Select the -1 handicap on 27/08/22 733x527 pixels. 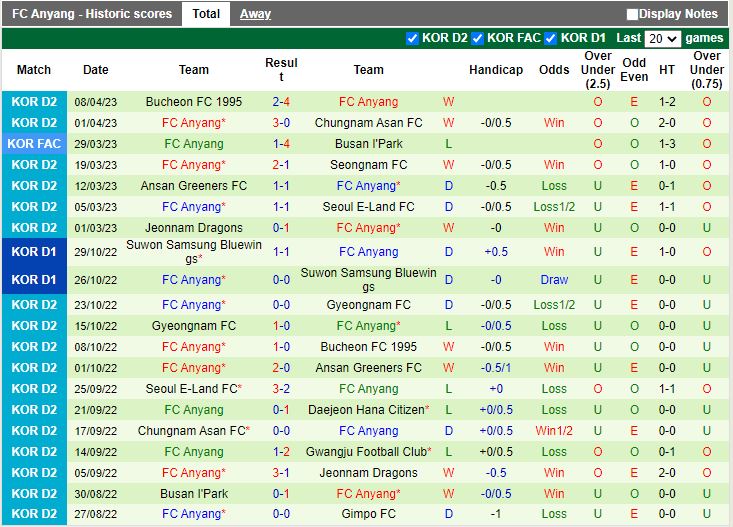(x=496, y=514)
